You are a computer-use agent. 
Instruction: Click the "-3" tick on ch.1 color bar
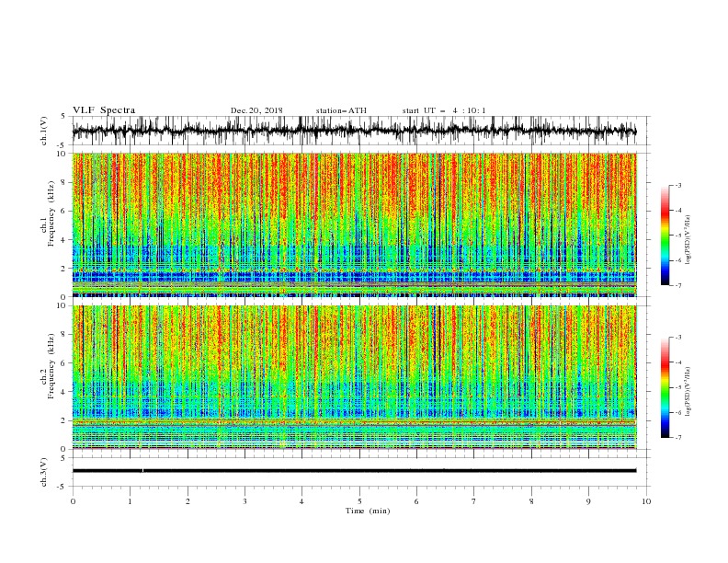point(678,185)
